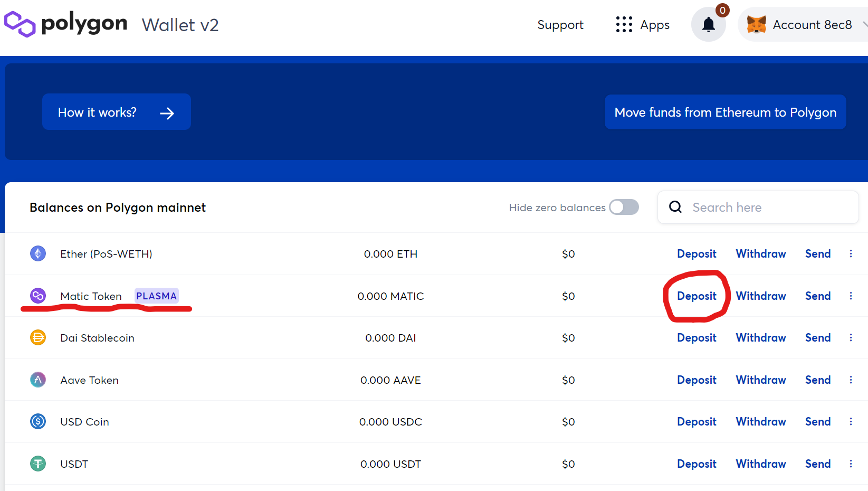Send Dai Stablecoin
Image resolution: width=868 pixels, height=491 pixels.
point(818,337)
